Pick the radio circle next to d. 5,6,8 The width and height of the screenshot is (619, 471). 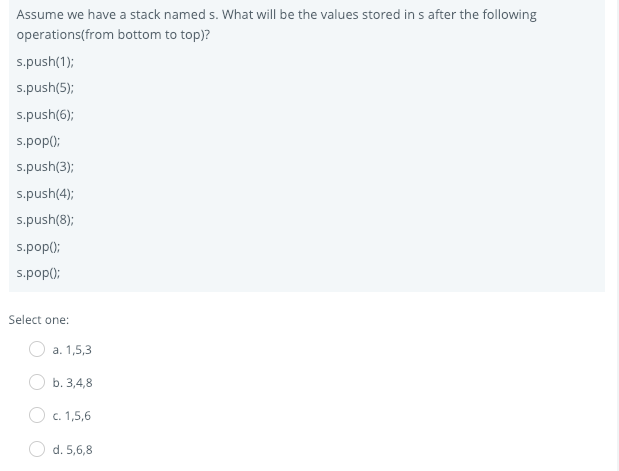(x=37, y=449)
